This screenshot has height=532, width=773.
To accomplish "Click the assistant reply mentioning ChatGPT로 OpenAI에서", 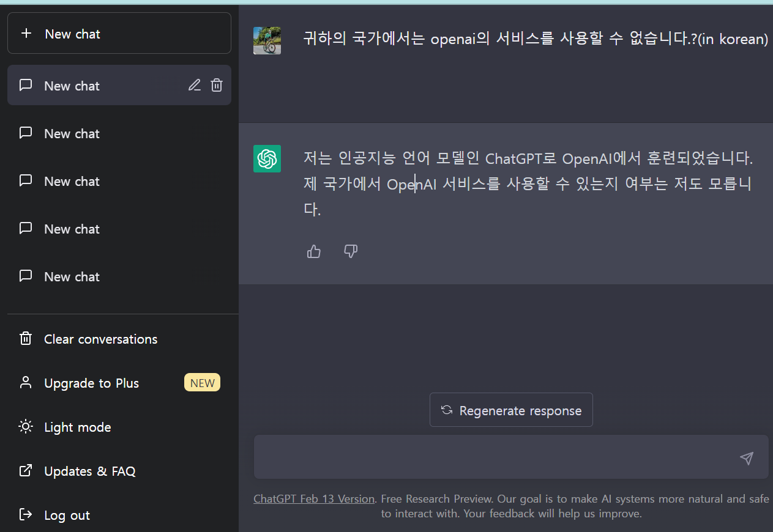I will tap(528, 183).
